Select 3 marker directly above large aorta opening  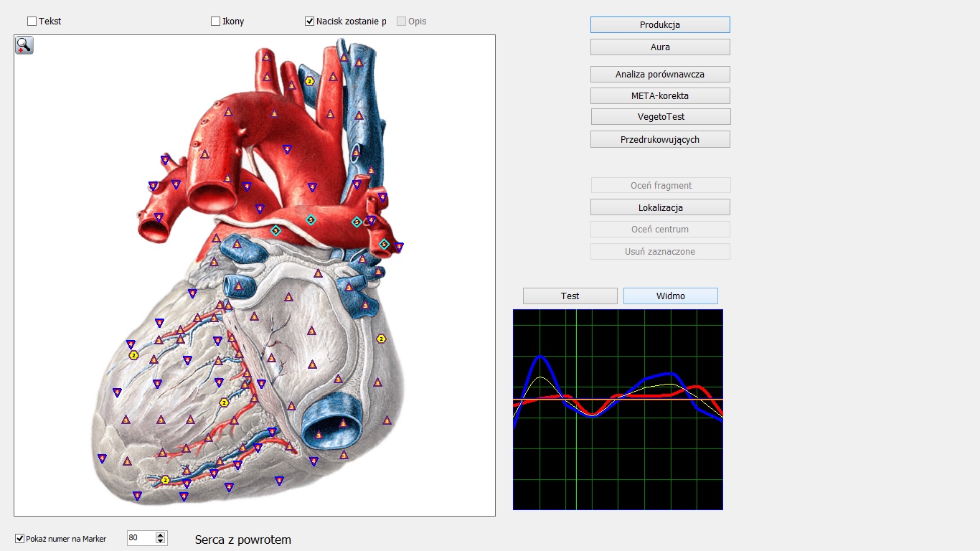(x=227, y=177)
